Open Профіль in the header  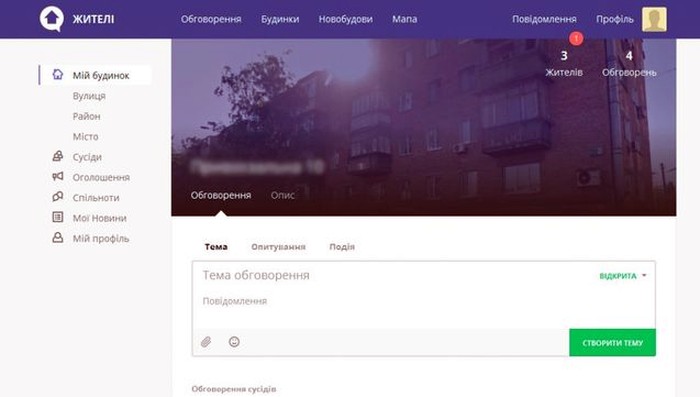click(615, 19)
